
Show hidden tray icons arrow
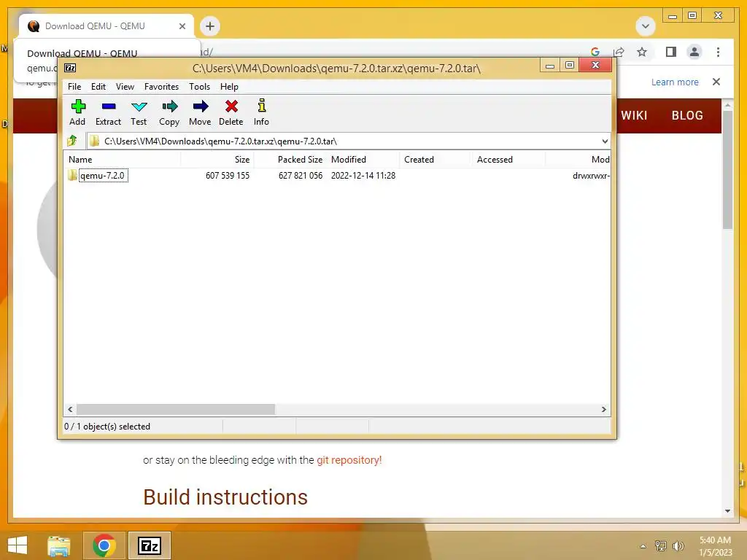643,546
